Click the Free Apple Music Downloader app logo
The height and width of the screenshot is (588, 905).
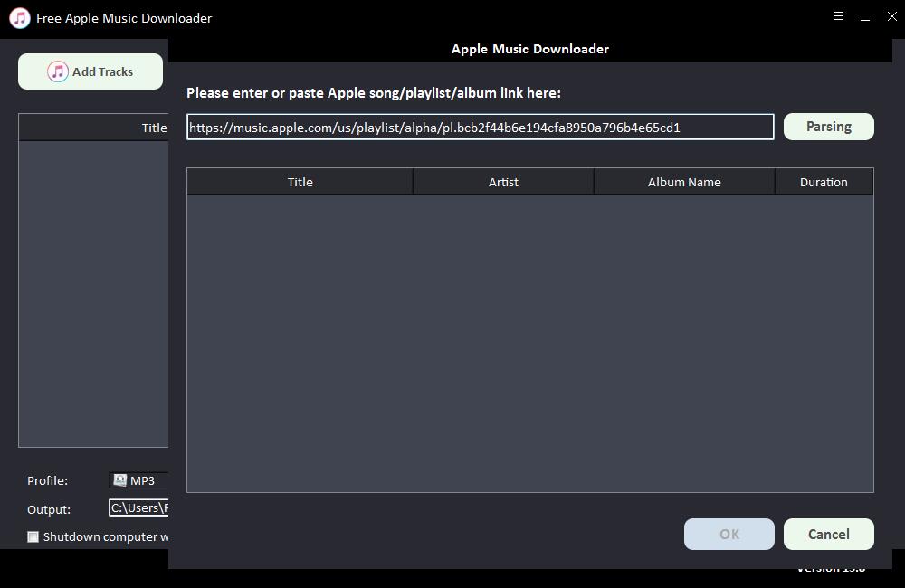(x=20, y=18)
